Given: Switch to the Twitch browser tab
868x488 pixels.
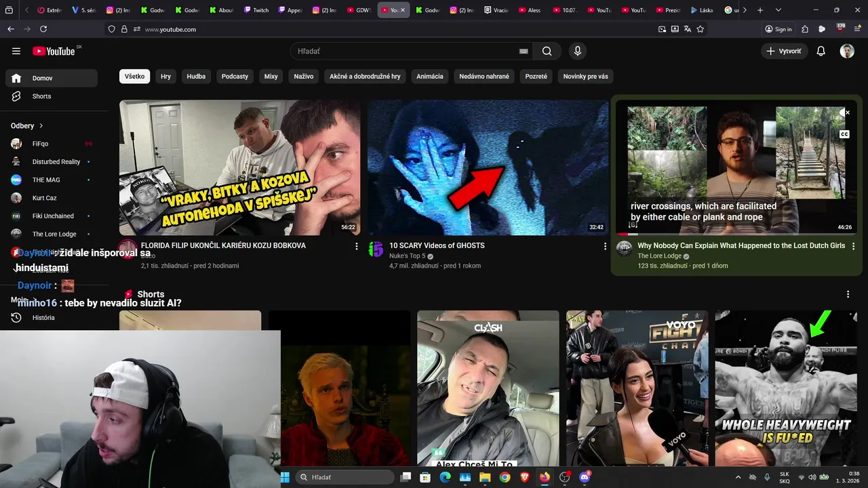Looking at the screenshot, I should 256,10.
